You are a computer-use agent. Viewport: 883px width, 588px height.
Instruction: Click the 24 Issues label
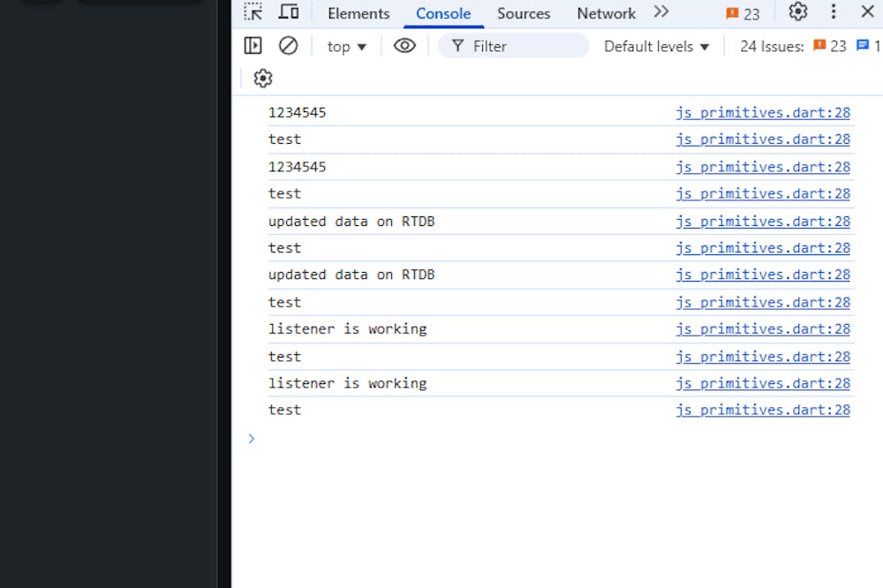pos(771,47)
